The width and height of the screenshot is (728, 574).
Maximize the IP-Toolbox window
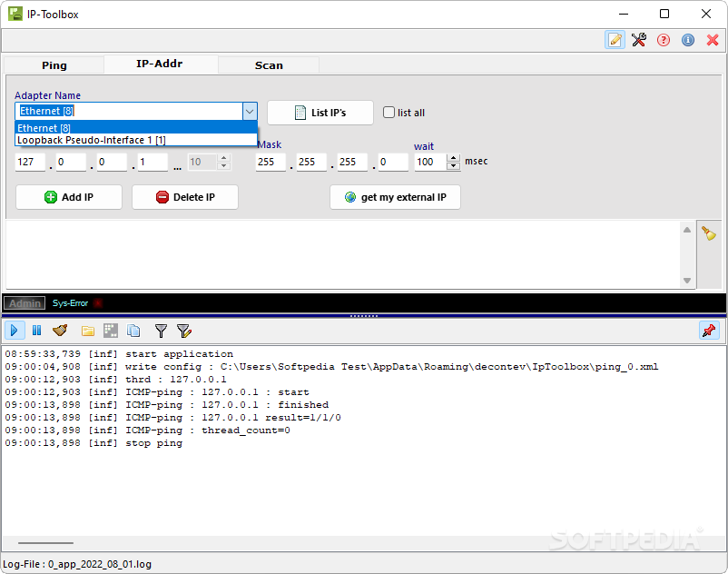tap(664, 14)
